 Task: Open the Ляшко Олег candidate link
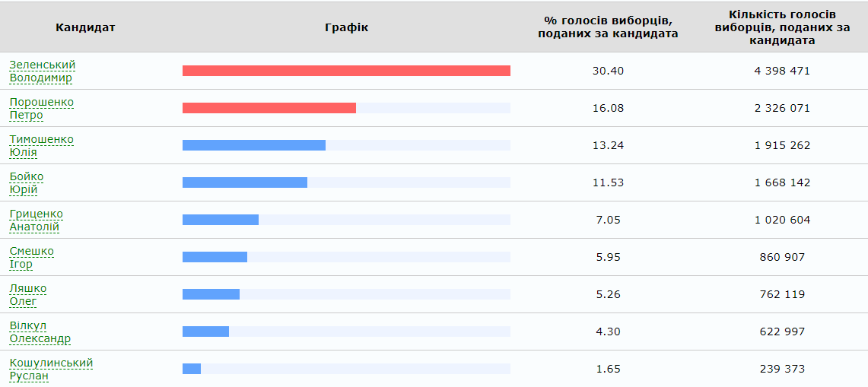point(28,294)
